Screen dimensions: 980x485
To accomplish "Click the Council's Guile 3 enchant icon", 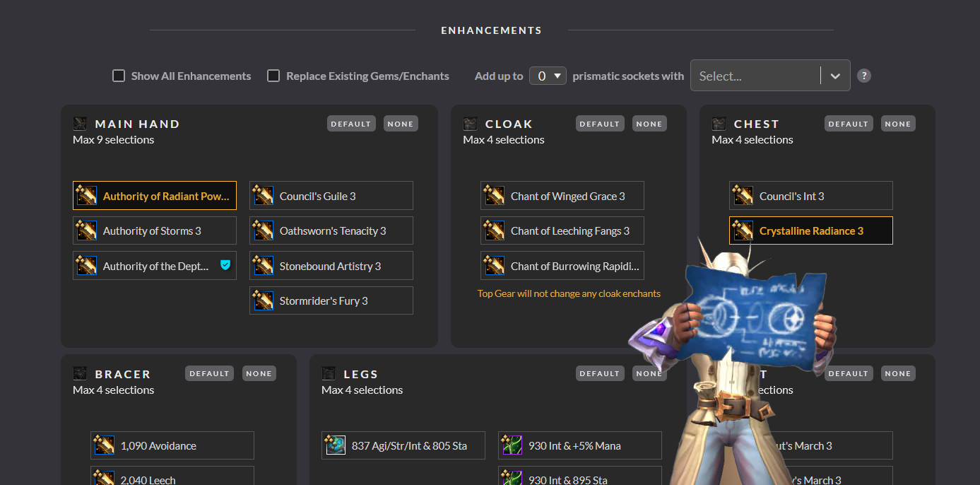I will point(263,196).
